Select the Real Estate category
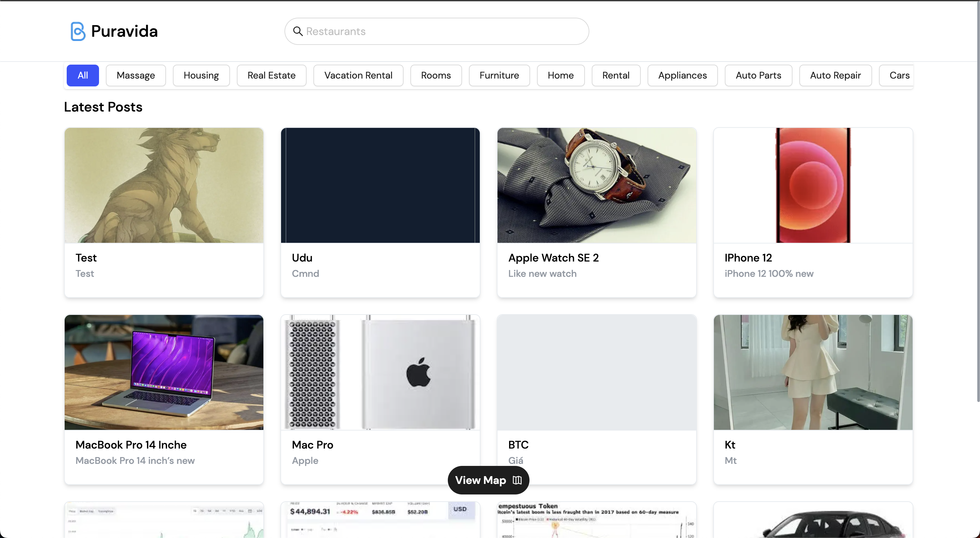This screenshot has height=538, width=980. point(272,75)
